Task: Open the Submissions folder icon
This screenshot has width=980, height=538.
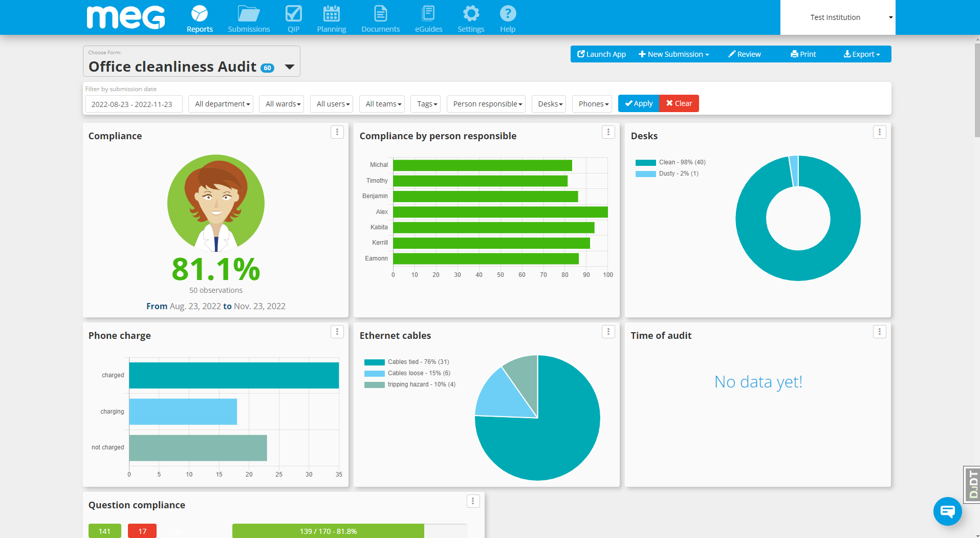Action: click(249, 14)
